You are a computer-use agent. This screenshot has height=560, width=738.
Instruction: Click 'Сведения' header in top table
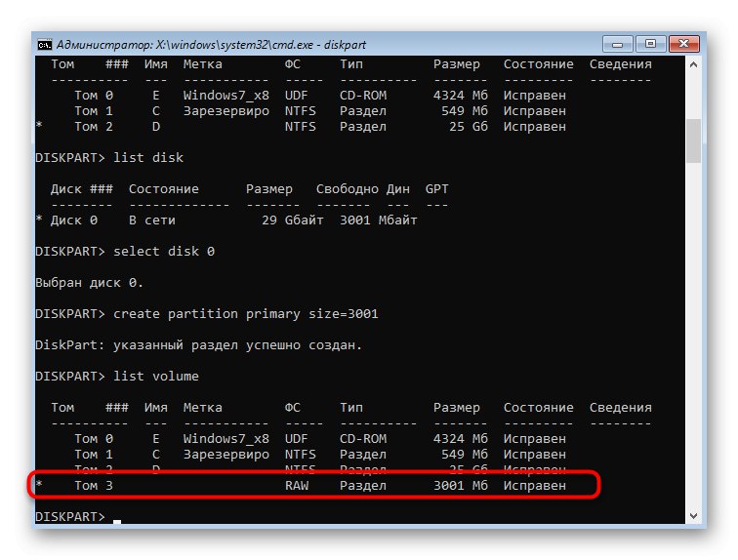620,64
